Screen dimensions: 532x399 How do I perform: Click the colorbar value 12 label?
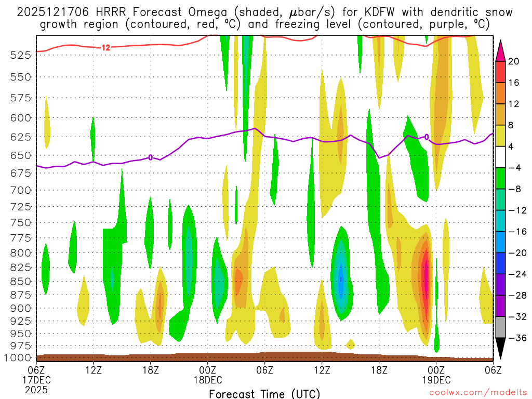(x=514, y=104)
